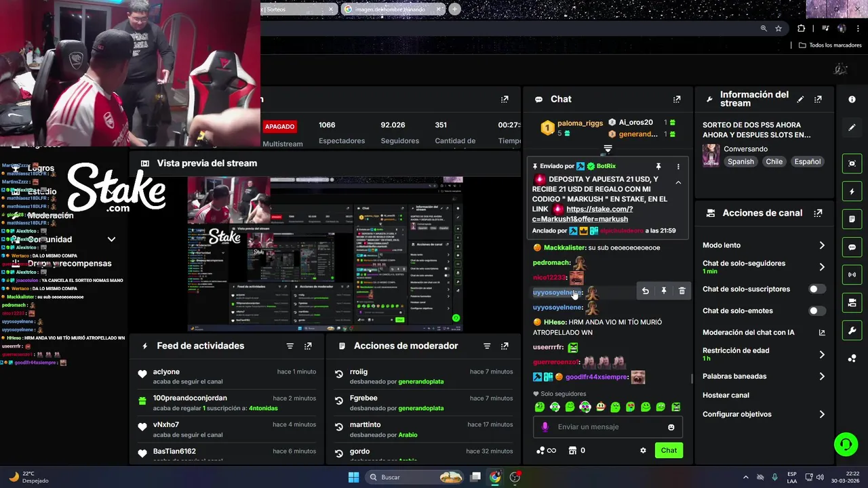This screenshot has height=488, width=868.
Task: Toggle broadcast signal widget in right sidebar
Action: point(852,275)
